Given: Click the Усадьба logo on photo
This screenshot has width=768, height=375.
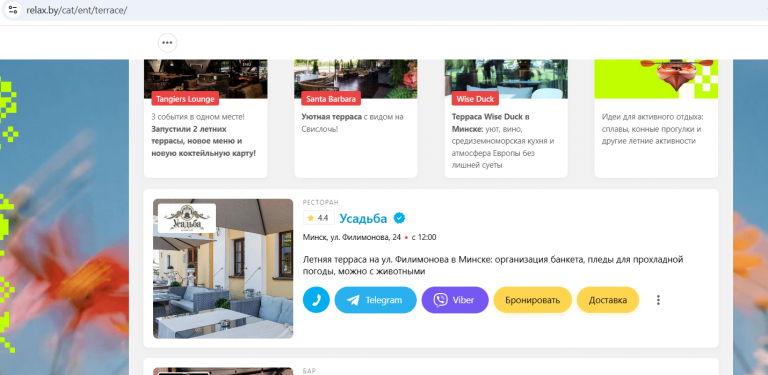Looking at the screenshot, I should click(x=187, y=218).
